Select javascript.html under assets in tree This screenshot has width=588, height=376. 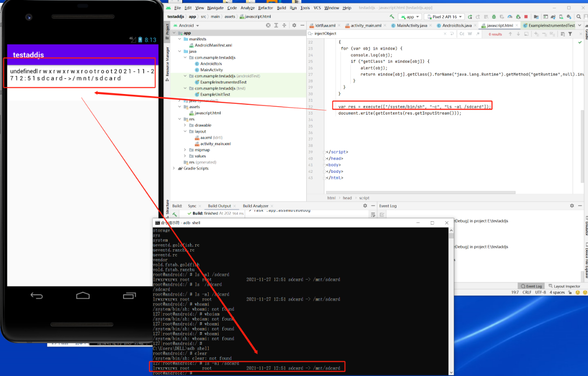tap(205, 113)
